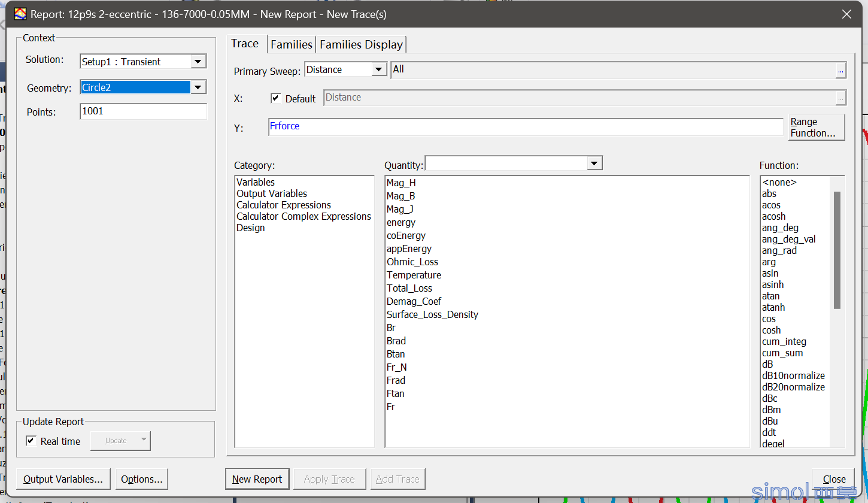Open the Range Function... button
Viewport: 868px width, 503px height.
(x=817, y=127)
